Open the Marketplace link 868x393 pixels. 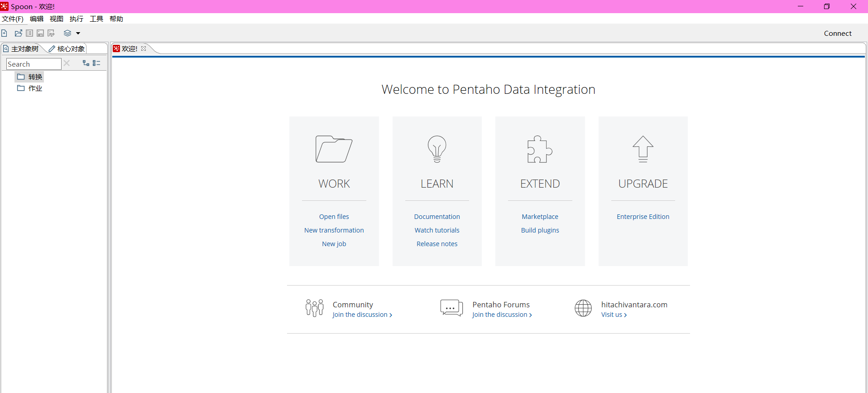click(x=540, y=217)
